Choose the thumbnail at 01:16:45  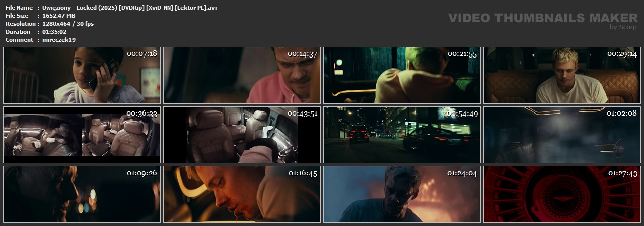coord(242,194)
